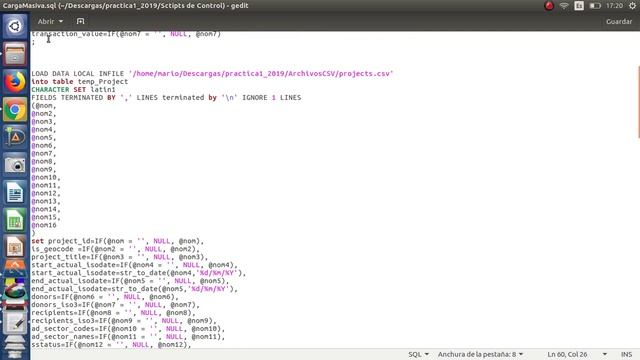Toggle the INS insert mode indicator
The image size is (640, 360).
[627, 354]
